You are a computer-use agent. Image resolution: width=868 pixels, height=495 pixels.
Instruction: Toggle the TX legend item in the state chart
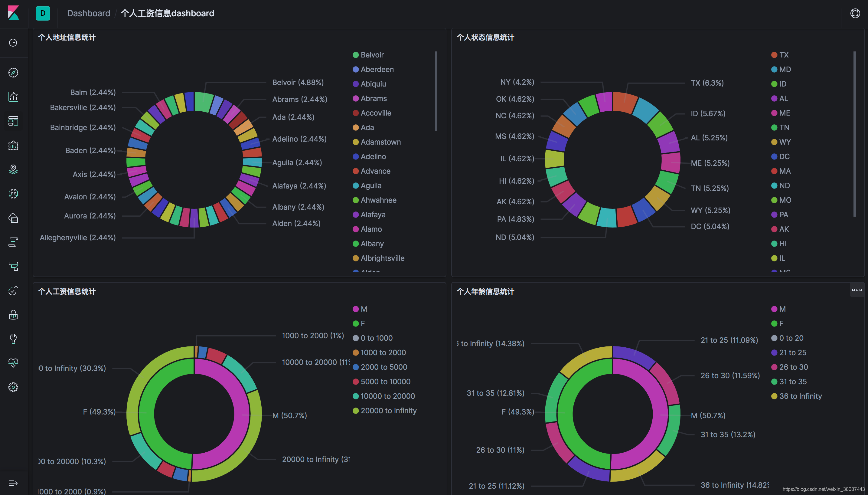point(783,55)
